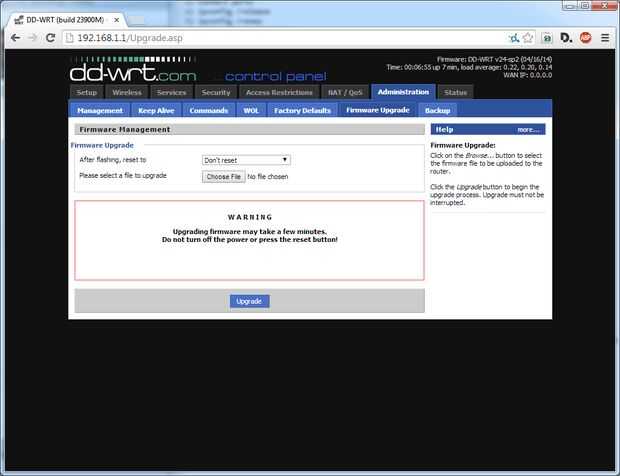Open the Security main tab
This screenshot has height=476, width=620.
216,92
